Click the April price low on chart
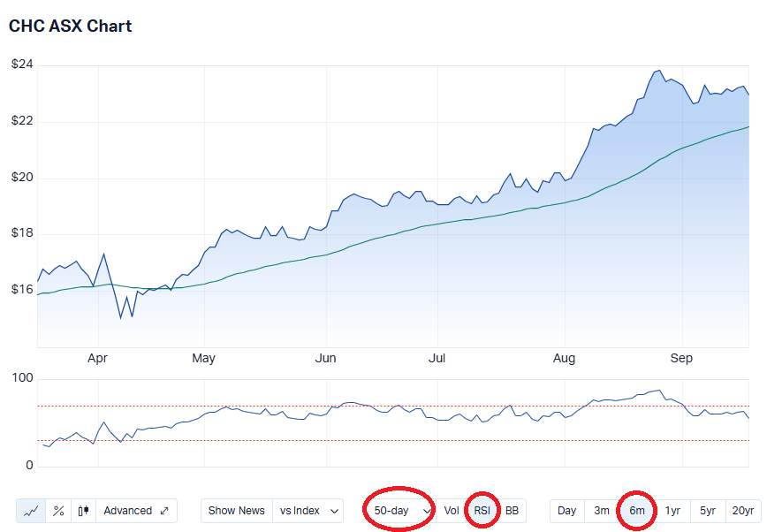This screenshot has width=767, height=532. coord(121,317)
